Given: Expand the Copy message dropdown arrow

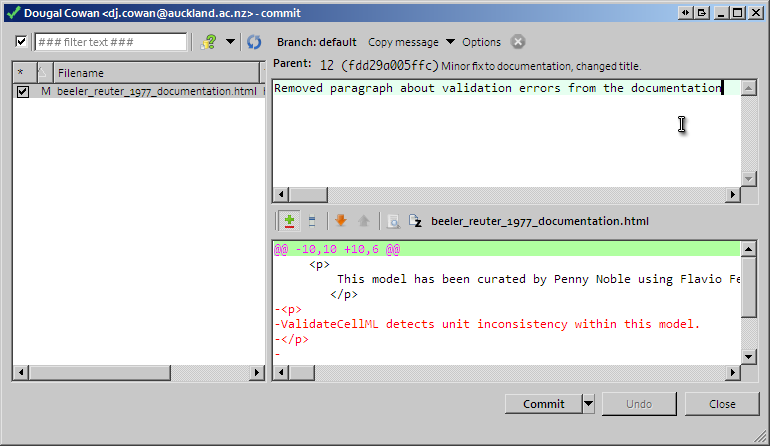Looking at the screenshot, I should [x=450, y=42].
